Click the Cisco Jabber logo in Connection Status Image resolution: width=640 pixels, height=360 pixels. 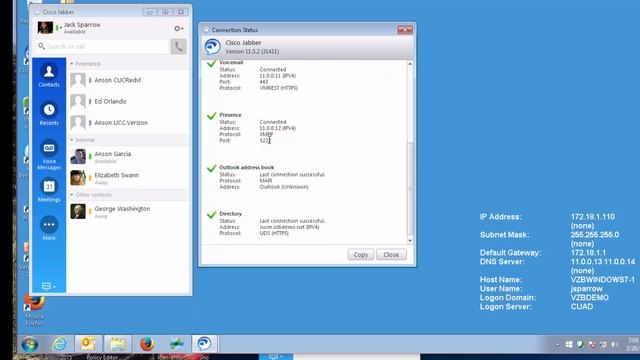click(x=213, y=47)
